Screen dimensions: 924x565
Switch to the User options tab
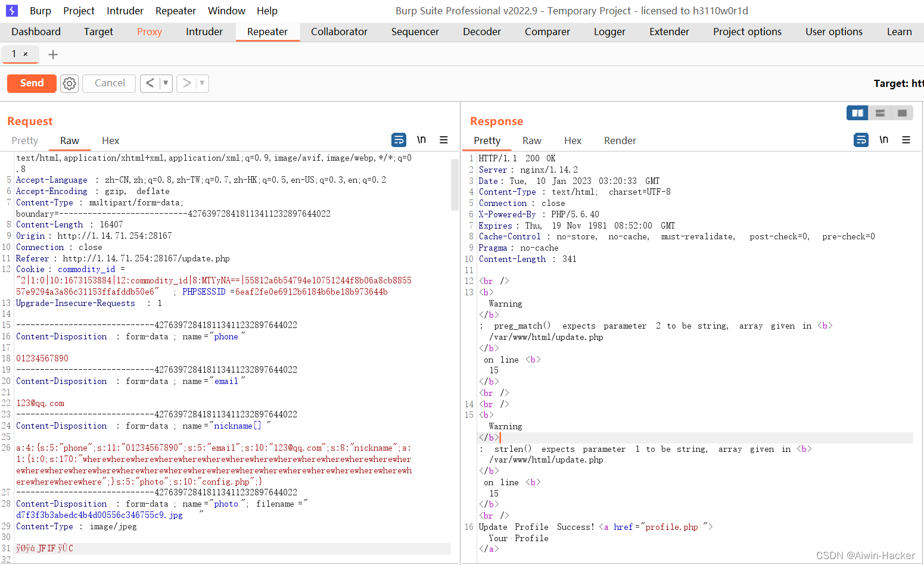pyautogui.click(x=834, y=32)
